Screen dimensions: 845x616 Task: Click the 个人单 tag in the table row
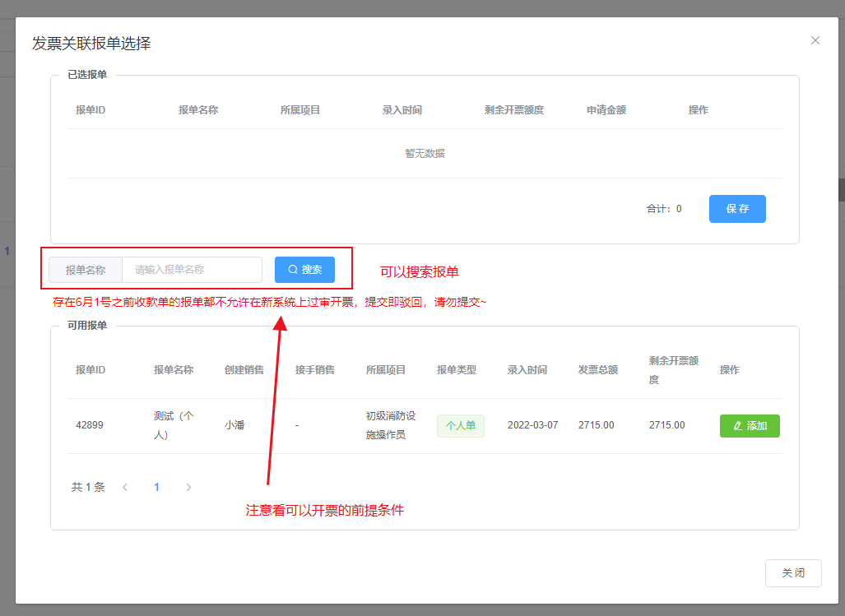460,426
